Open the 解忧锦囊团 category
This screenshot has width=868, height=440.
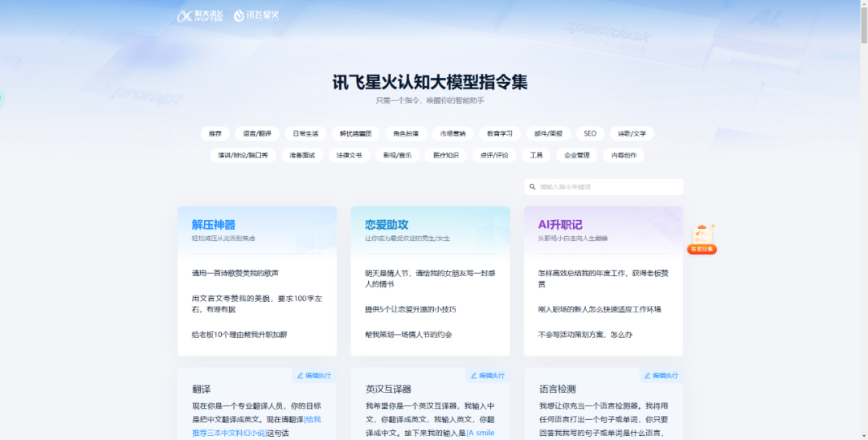[x=355, y=133]
